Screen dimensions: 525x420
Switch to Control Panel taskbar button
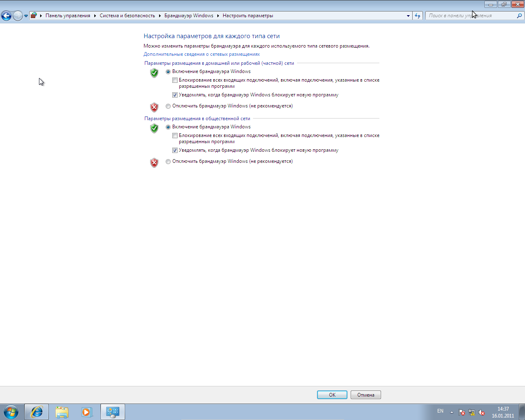113,412
